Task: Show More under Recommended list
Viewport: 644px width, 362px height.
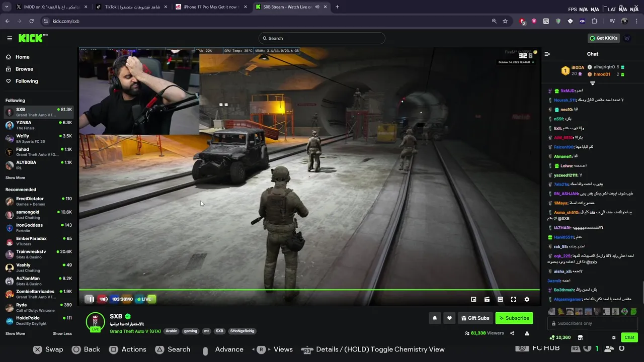Action: (x=15, y=333)
